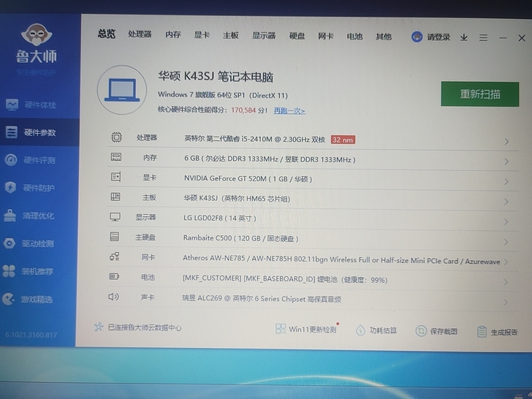Minimize the Lu Dashi window
This screenshot has height=399, width=532.
click(x=503, y=38)
